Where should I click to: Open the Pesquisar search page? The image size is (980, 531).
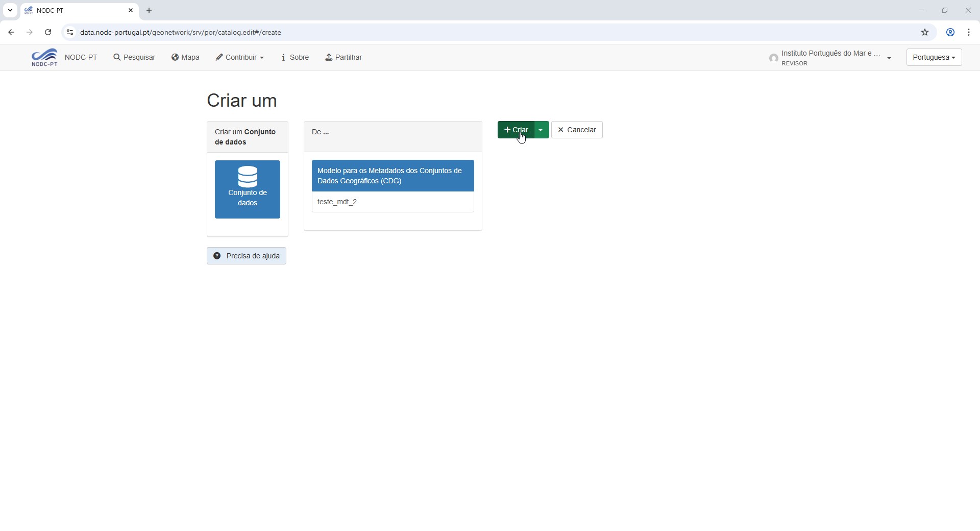(x=134, y=57)
